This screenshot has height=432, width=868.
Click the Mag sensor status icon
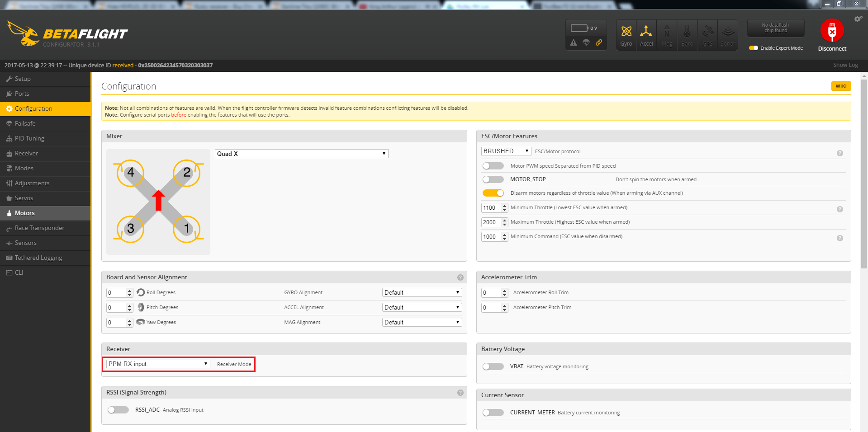667,35
